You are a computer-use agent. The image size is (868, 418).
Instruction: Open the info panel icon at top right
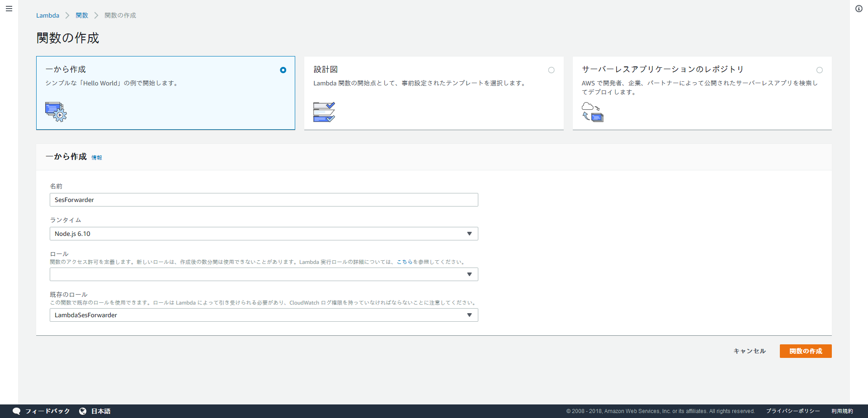click(859, 9)
